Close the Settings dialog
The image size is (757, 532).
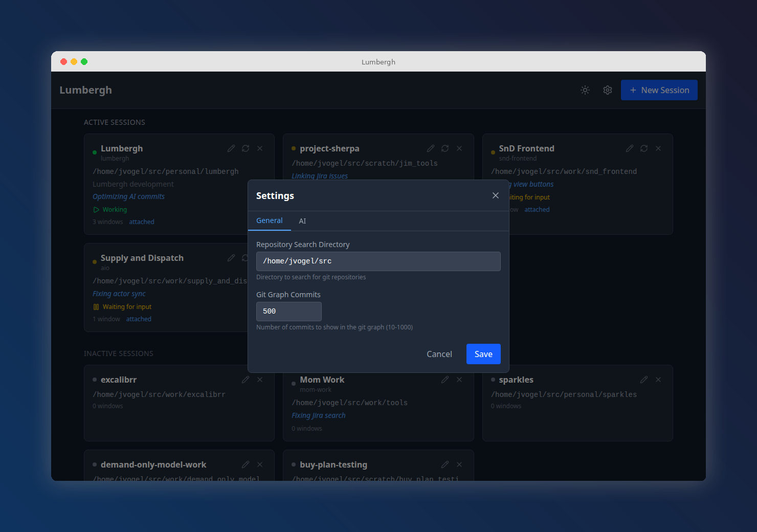click(495, 195)
